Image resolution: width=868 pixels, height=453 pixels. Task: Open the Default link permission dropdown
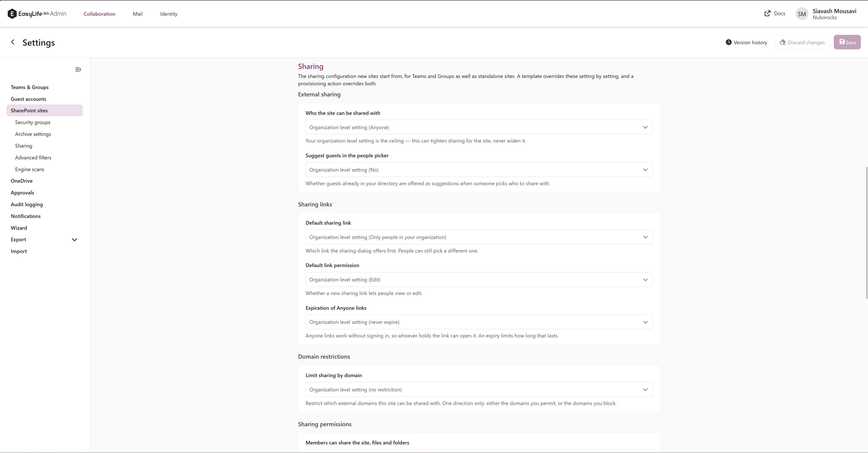(x=479, y=280)
